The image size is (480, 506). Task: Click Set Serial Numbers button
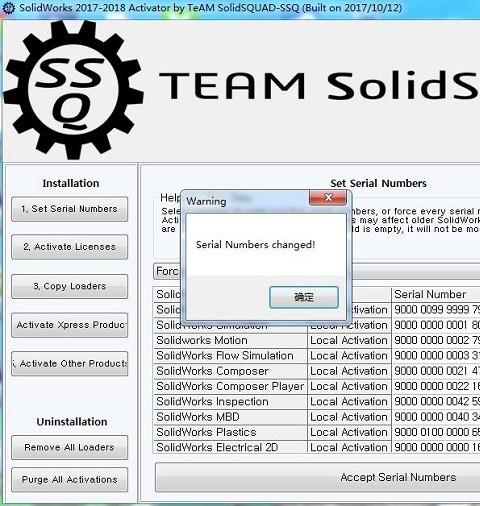point(69,209)
